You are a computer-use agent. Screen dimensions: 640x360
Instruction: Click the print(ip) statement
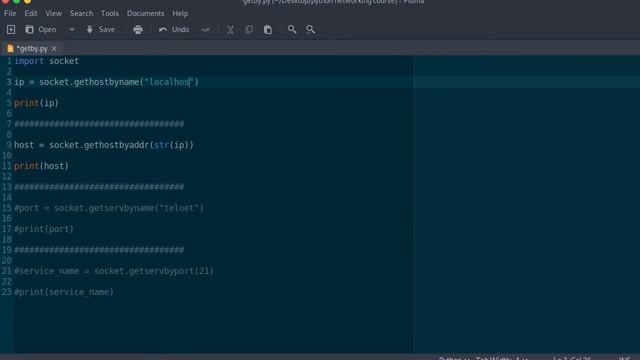(x=36, y=103)
